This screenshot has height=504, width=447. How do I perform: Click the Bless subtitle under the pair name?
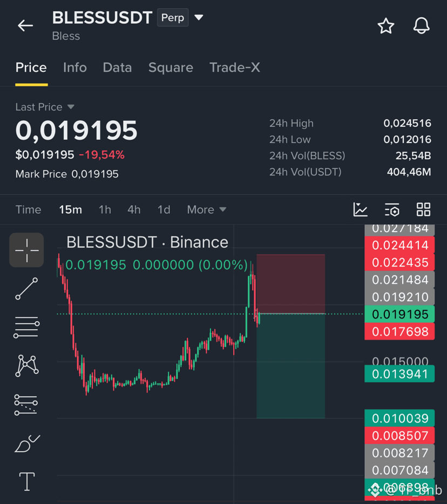[66, 36]
